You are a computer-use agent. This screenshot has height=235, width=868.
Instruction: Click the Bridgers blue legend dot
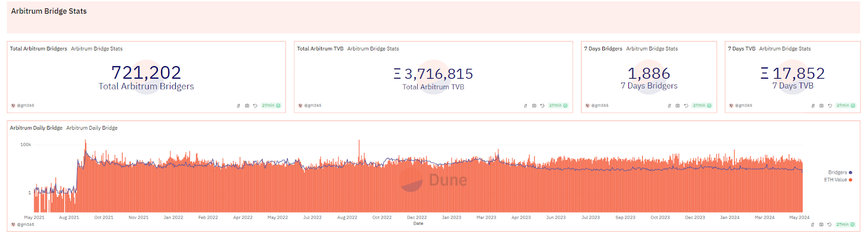(x=851, y=173)
